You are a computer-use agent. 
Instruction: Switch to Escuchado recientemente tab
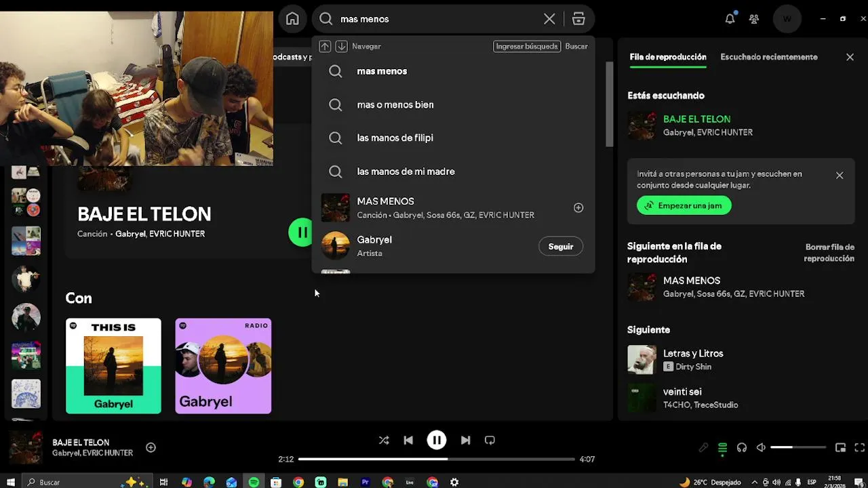769,57
